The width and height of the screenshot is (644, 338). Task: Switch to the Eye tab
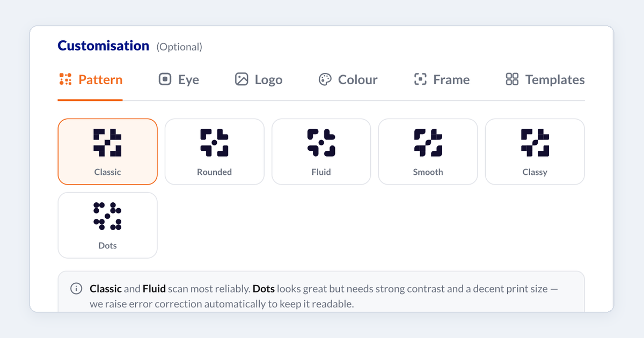point(179,80)
